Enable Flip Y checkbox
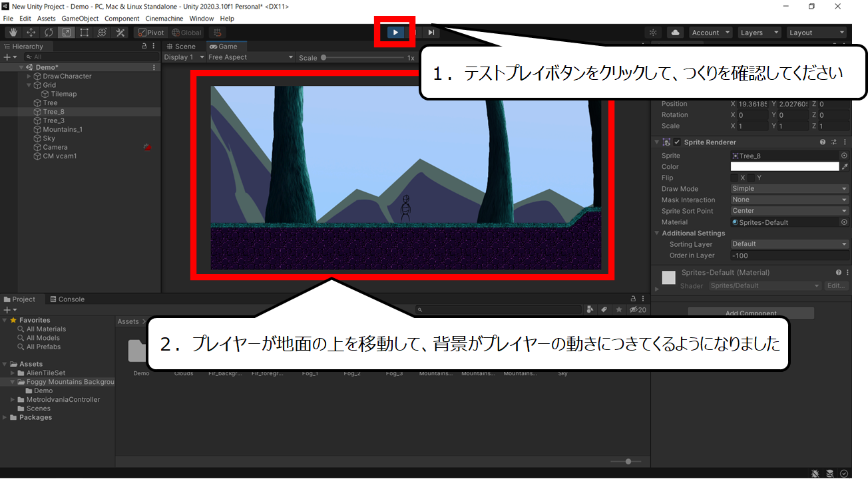 point(751,178)
